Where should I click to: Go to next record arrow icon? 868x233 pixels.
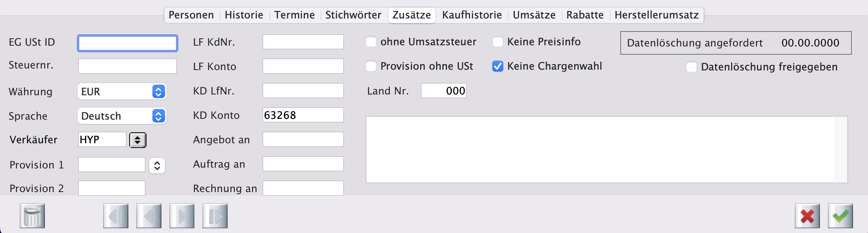coord(182,216)
